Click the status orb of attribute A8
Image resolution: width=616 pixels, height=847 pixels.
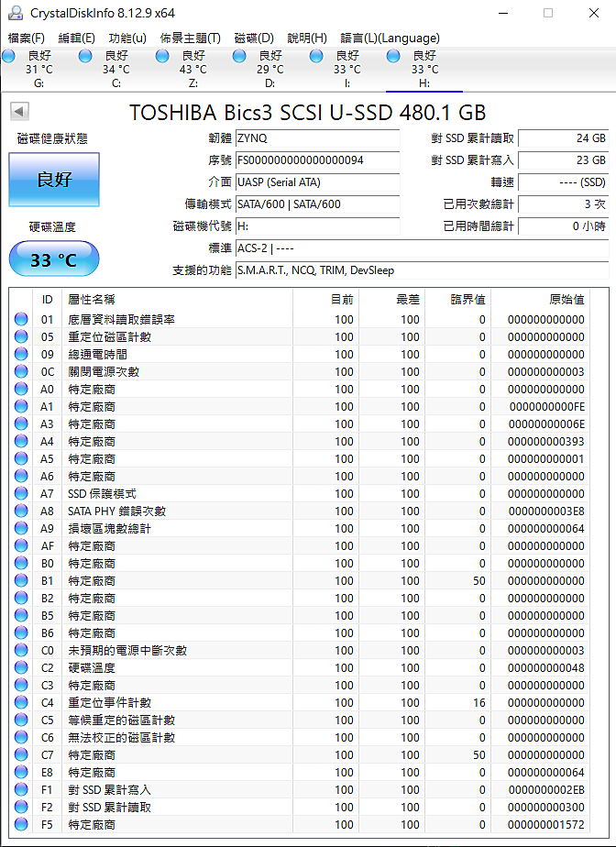click(21, 511)
